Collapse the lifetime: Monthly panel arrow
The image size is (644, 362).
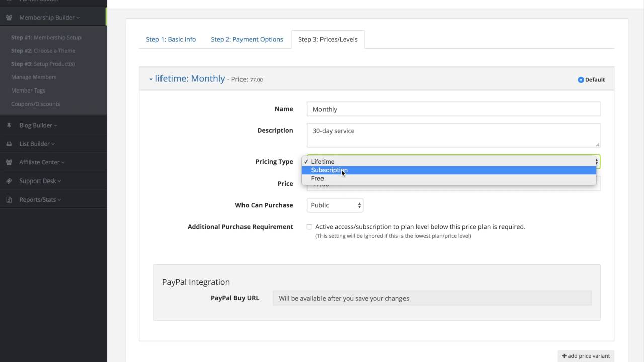[151, 79]
